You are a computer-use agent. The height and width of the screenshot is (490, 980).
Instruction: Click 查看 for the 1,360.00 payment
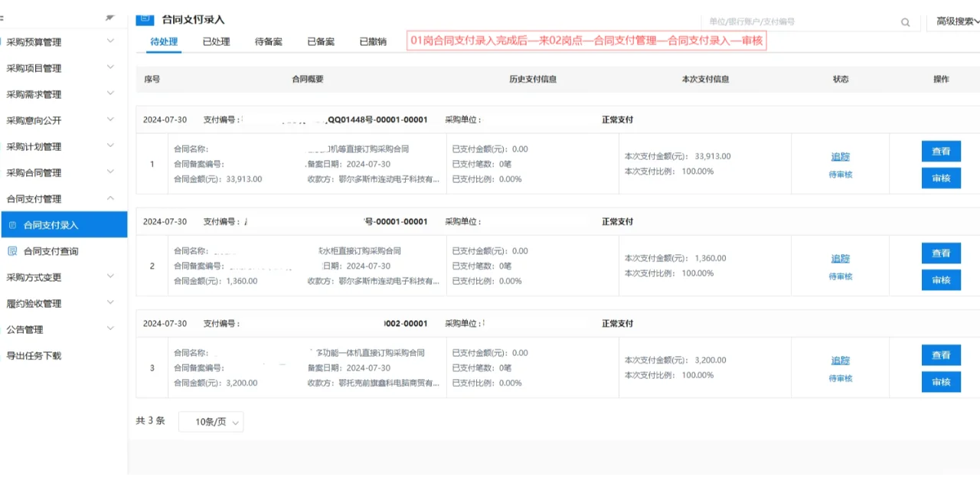[941, 253]
